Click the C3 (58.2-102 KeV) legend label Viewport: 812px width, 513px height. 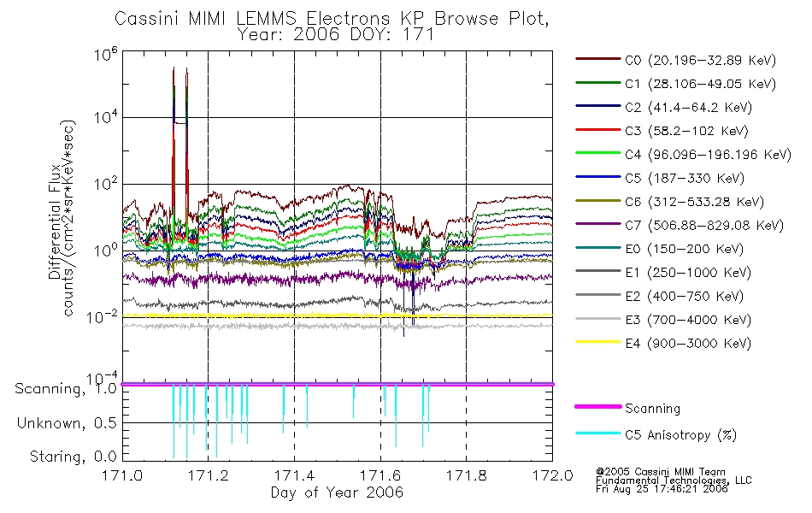tap(686, 131)
